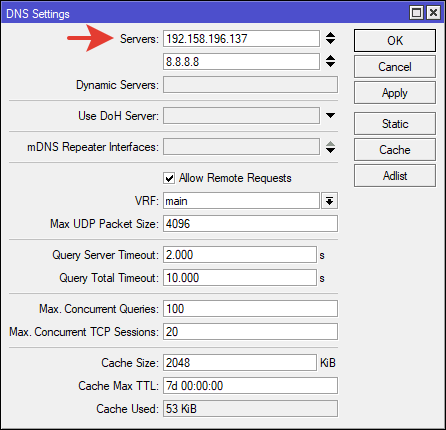
Task: Click the 192.158.196.137 server field
Action: (241, 39)
